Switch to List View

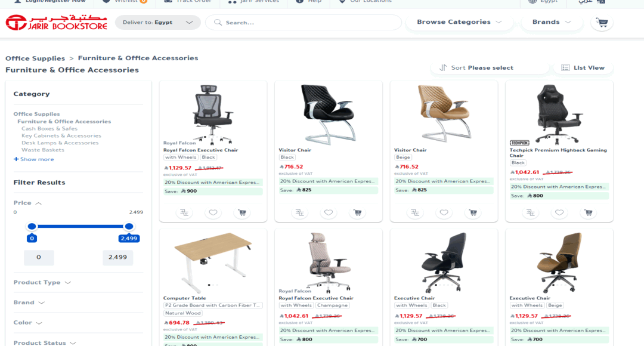(x=583, y=68)
